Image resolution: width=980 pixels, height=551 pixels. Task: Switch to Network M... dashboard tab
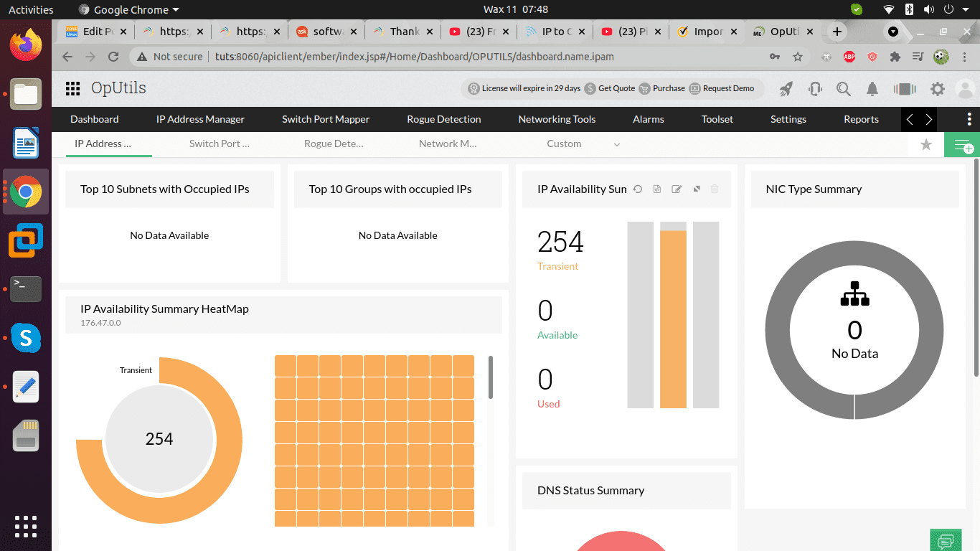click(448, 143)
